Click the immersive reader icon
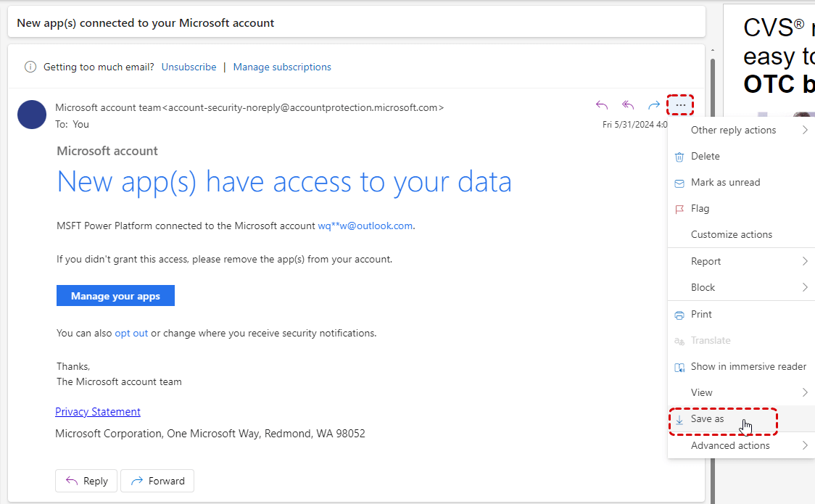The height and width of the screenshot is (504, 815). point(679,367)
